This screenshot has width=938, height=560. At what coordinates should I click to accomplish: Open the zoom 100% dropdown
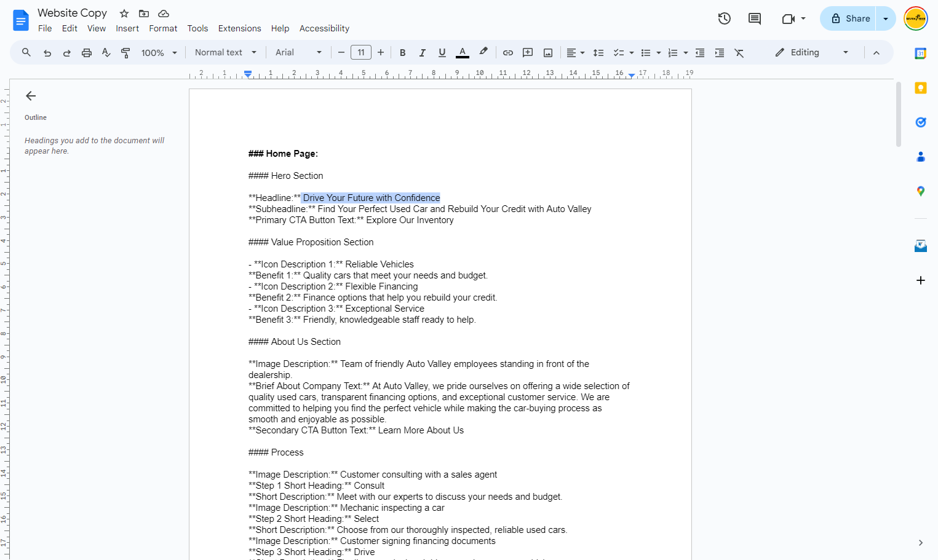click(x=159, y=53)
